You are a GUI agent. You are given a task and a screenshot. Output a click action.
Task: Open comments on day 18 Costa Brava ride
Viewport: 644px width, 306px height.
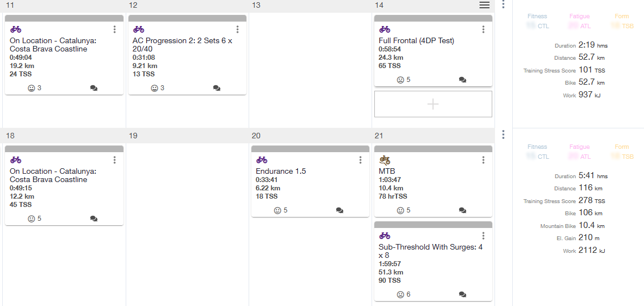coord(94,219)
